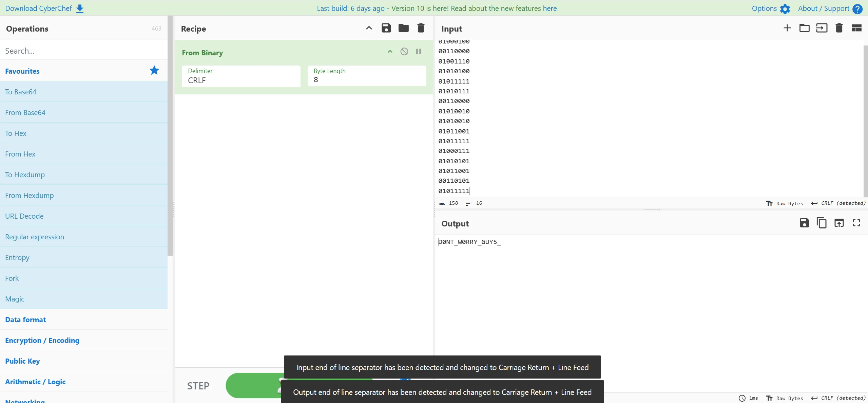Expand the Encryption / Encoding category
The height and width of the screenshot is (403, 868).
42,340
